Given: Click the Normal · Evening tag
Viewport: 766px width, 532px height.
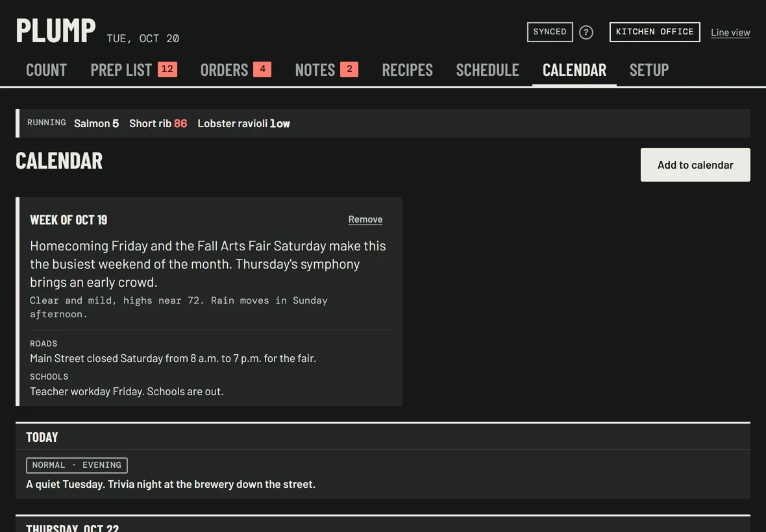Looking at the screenshot, I should (77, 465).
